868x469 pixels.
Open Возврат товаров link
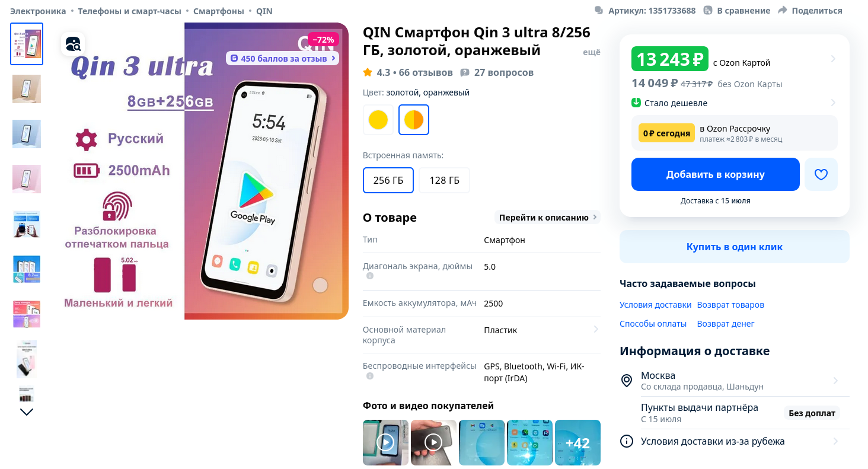(x=730, y=305)
